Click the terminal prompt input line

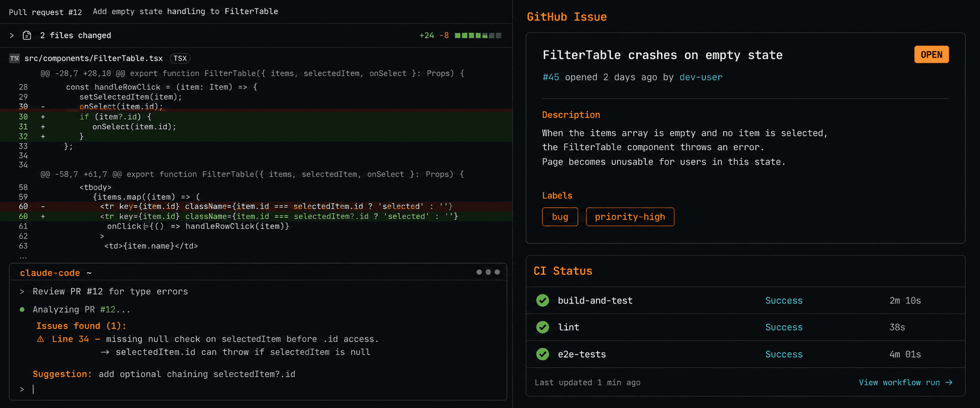257,389
